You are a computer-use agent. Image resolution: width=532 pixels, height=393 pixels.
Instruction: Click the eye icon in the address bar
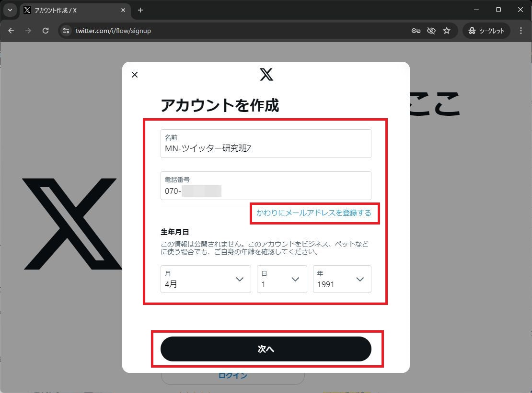coord(431,30)
